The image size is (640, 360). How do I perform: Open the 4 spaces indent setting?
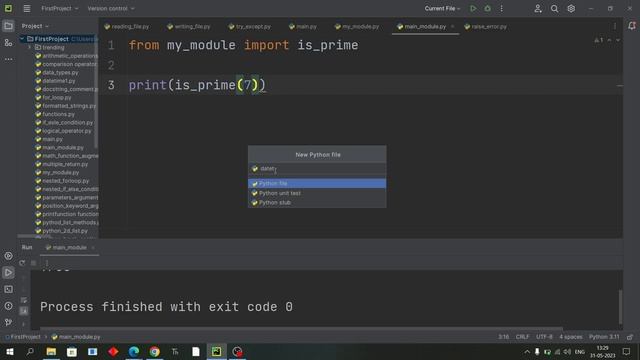tap(571, 337)
